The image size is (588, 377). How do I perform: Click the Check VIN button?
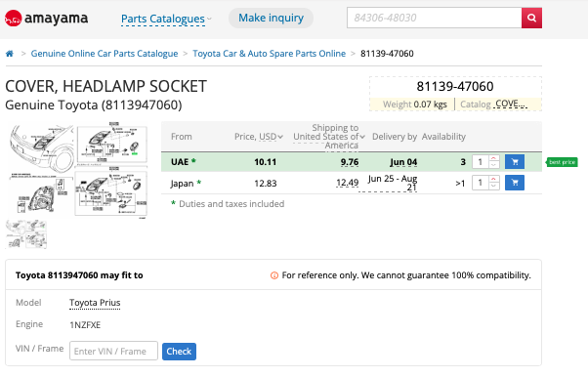point(179,352)
